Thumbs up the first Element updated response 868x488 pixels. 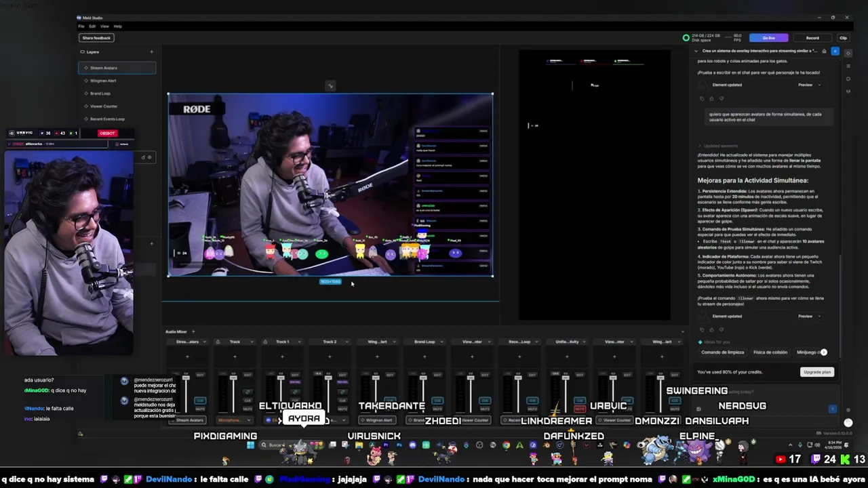(712, 98)
